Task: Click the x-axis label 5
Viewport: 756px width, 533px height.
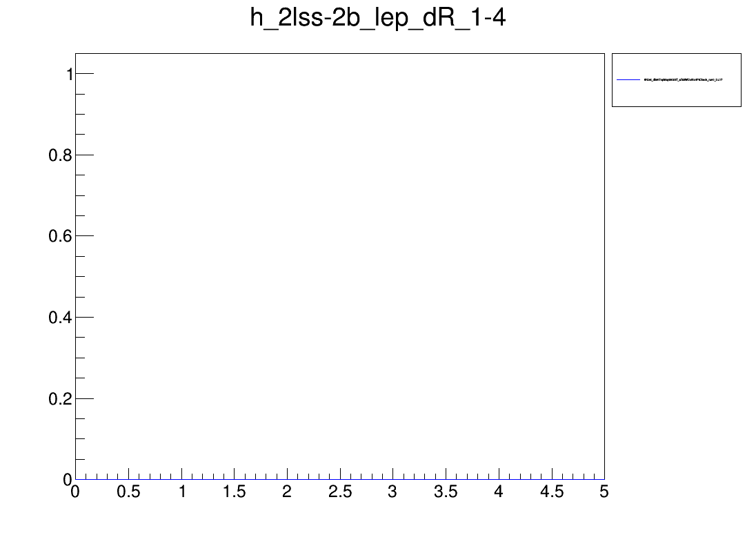Action: click(604, 492)
